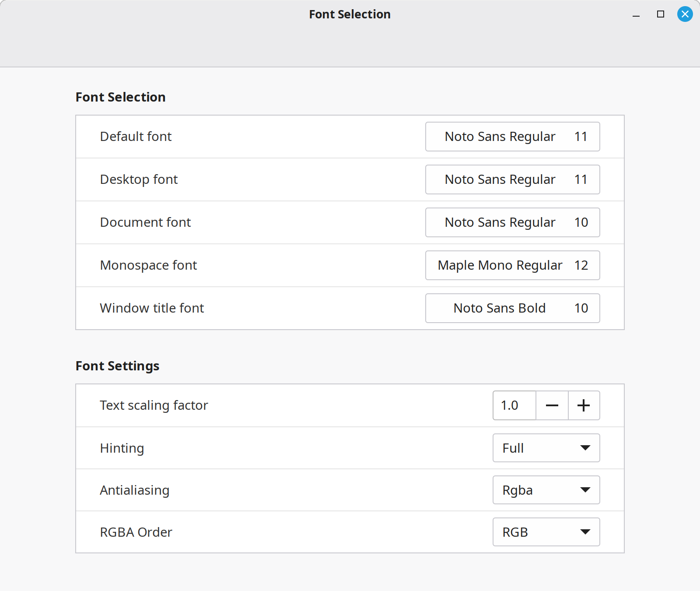This screenshot has width=700, height=591.
Task: Click the Antialiasing row label
Action: tap(135, 490)
